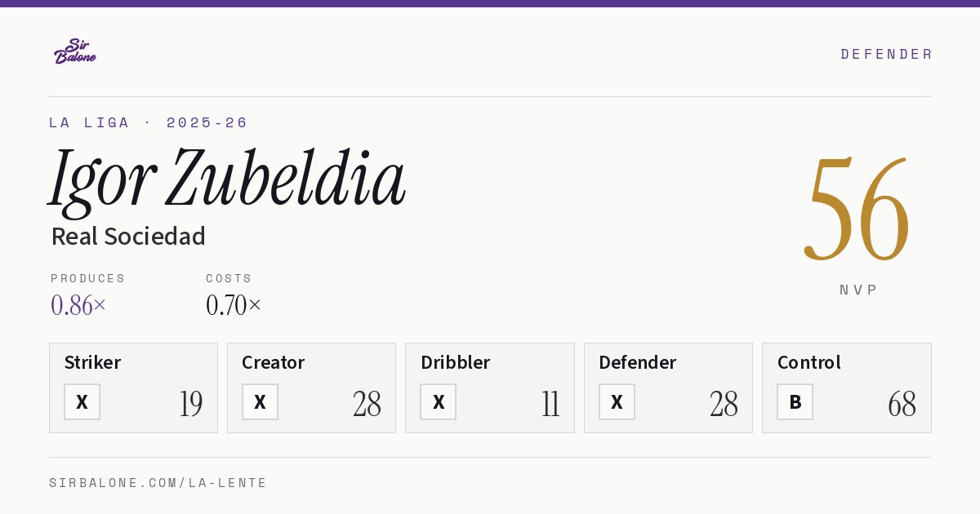This screenshot has width=980, height=514.
Task: Visit the sirbalone.com/la-lente link
Action: point(158,483)
